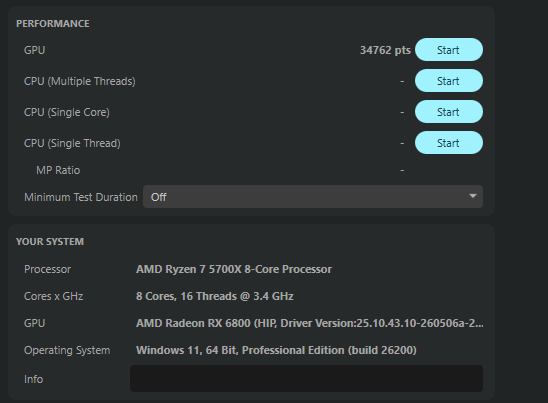548x403 pixels.
Task: Start the GPU benchmark test
Action: 449,50
